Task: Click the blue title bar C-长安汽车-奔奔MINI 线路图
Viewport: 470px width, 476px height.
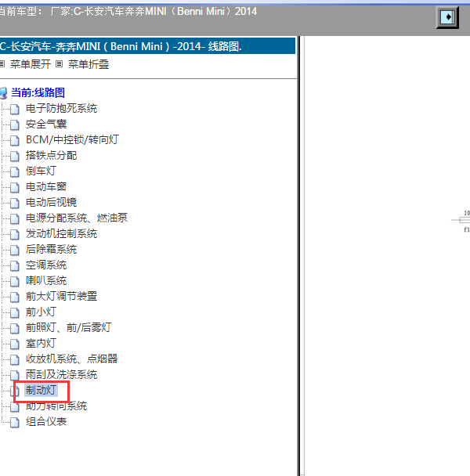Action: pos(147,46)
